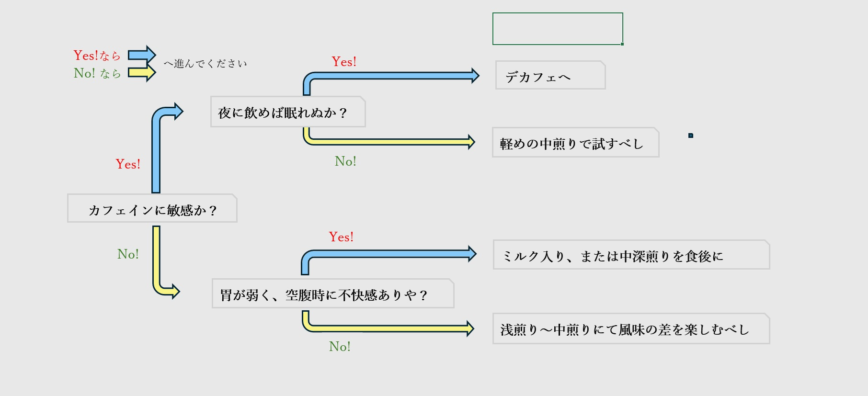The width and height of the screenshot is (868, 396).
Task: Select the 'ミルク入り、または中深煎りを食後に' box
Action: click(x=630, y=256)
